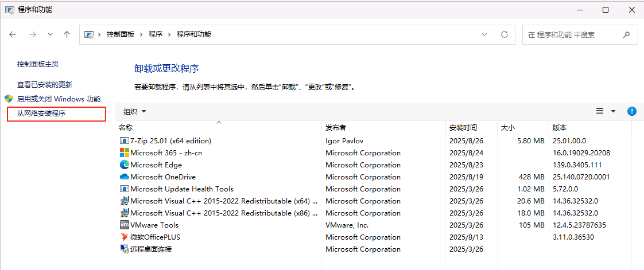Sort by the 名称 column header

coord(219,128)
